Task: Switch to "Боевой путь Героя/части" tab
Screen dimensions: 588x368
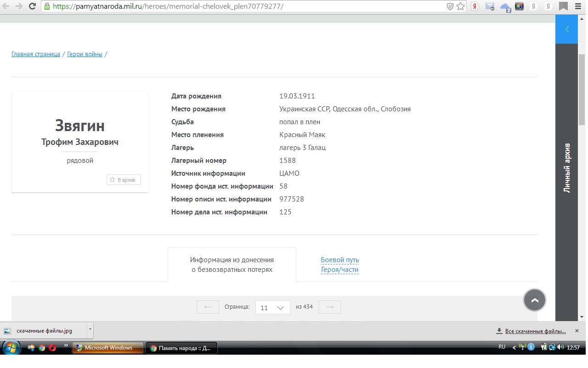Action: (339, 264)
